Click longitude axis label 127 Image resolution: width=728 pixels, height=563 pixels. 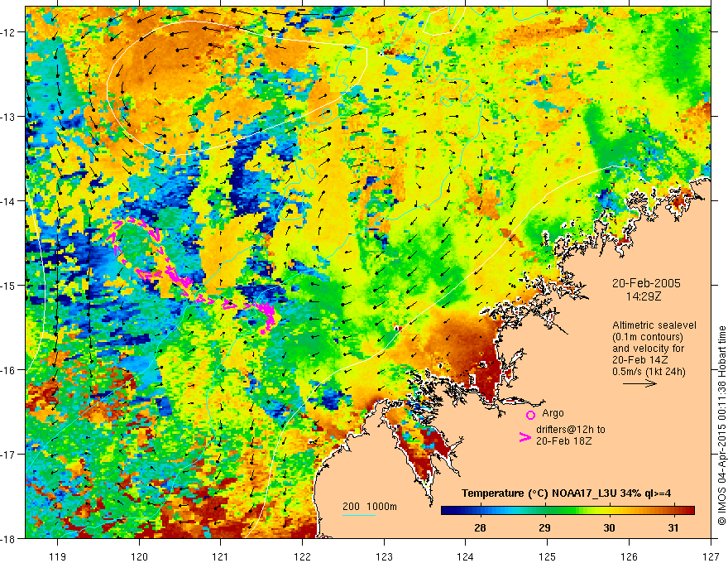pyautogui.click(x=711, y=556)
